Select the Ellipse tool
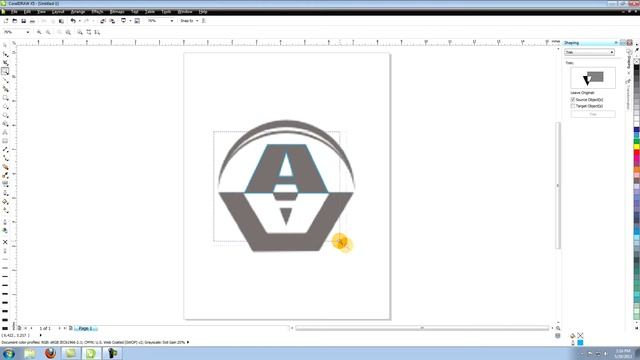 5,106
